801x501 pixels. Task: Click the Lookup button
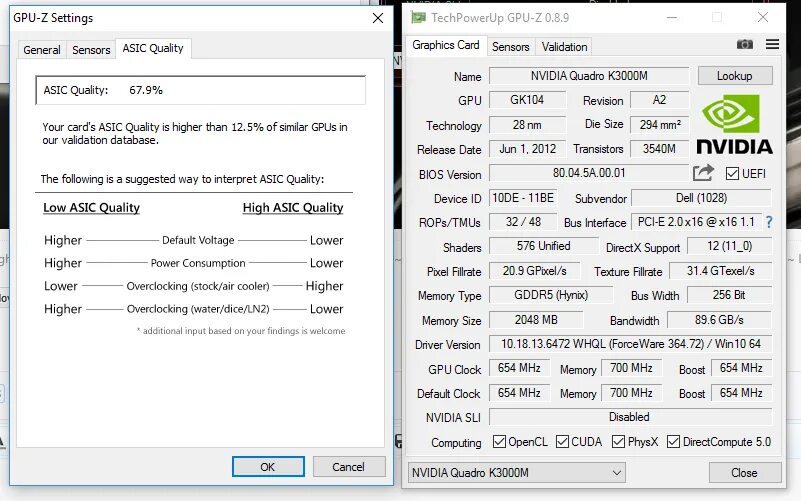coord(735,76)
